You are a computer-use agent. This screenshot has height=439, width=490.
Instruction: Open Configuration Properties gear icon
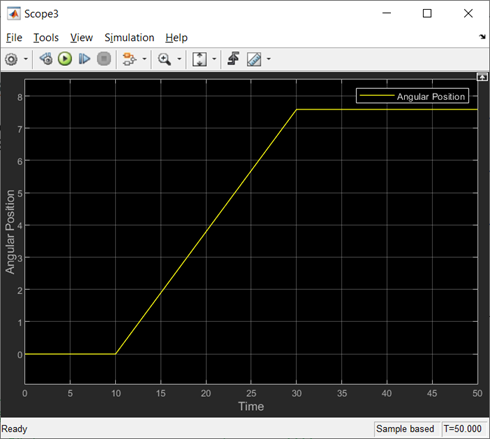[11, 59]
